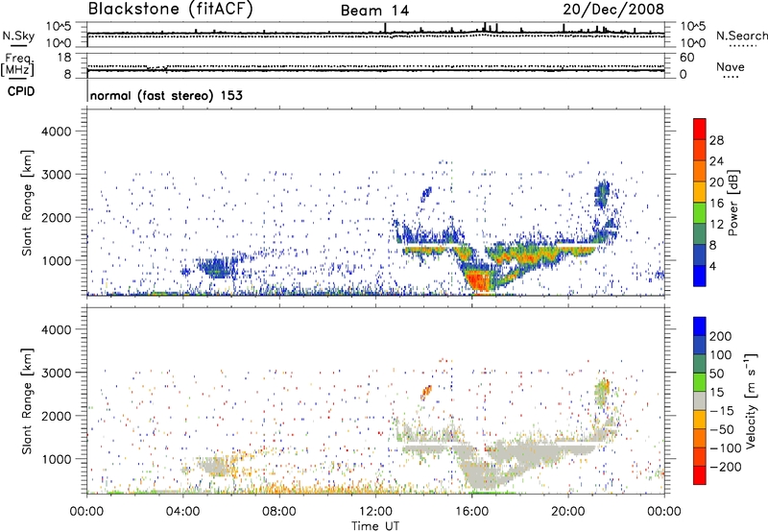This screenshot has width=768, height=532.
Task: Click the 'CPID' row label
Action: (21, 91)
